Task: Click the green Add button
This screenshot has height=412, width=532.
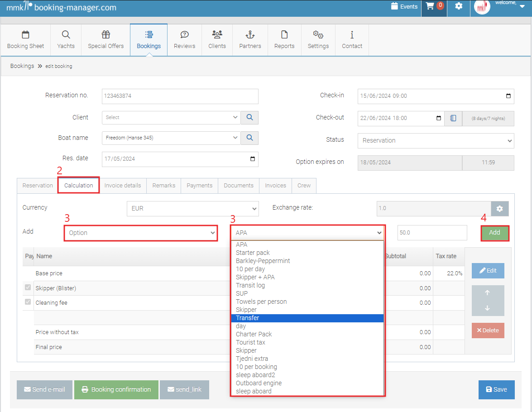Action: click(494, 233)
